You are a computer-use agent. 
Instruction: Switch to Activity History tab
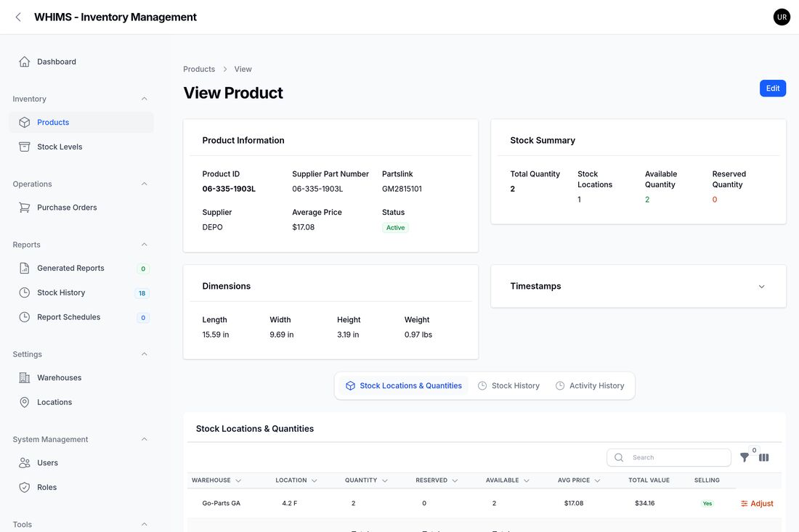click(590, 386)
